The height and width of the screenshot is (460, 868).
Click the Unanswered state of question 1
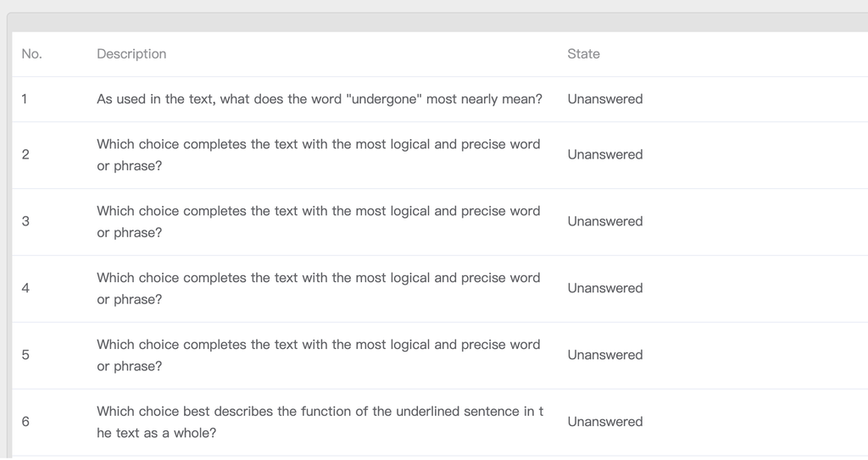(605, 99)
